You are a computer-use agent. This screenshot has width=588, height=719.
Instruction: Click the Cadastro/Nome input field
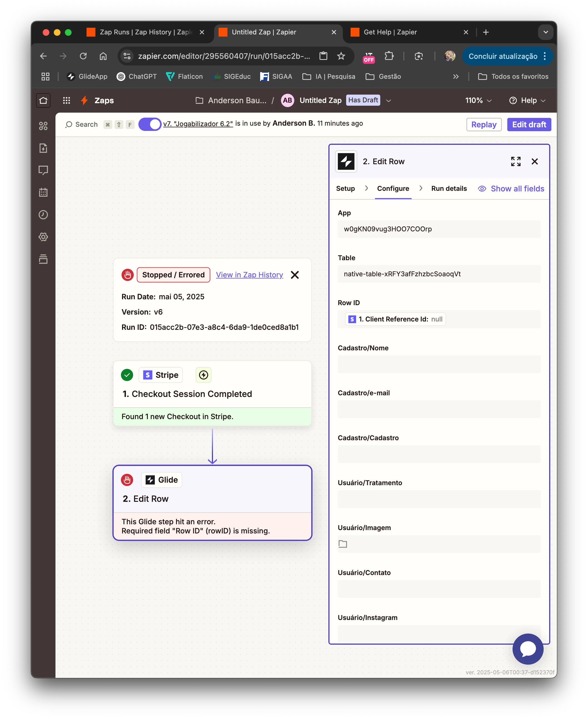pyautogui.click(x=439, y=364)
